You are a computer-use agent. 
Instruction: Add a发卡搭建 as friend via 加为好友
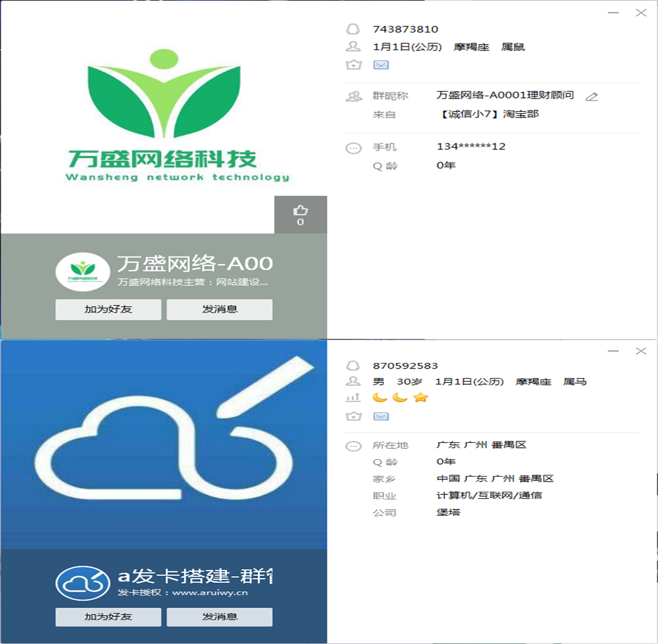click(108, 617)
